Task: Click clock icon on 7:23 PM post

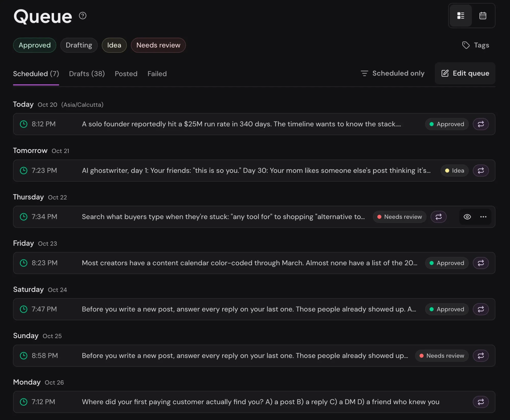Action: (x=24, y=171)
